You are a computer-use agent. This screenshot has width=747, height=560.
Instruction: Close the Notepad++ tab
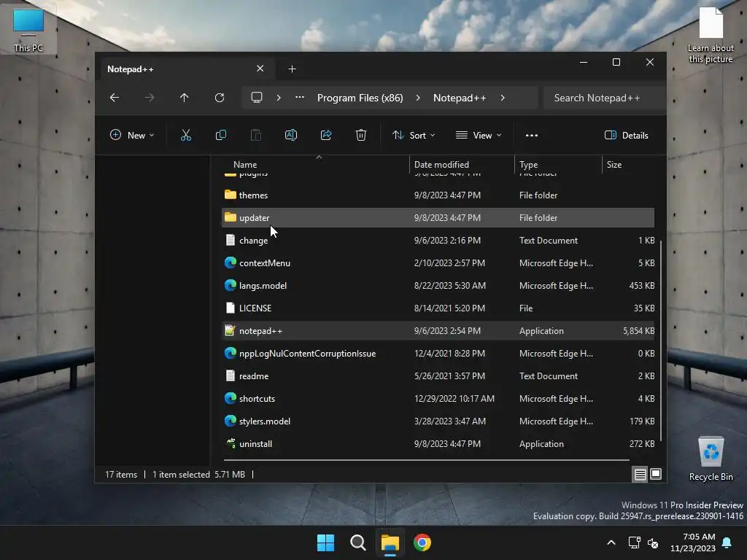click(260, 69)
